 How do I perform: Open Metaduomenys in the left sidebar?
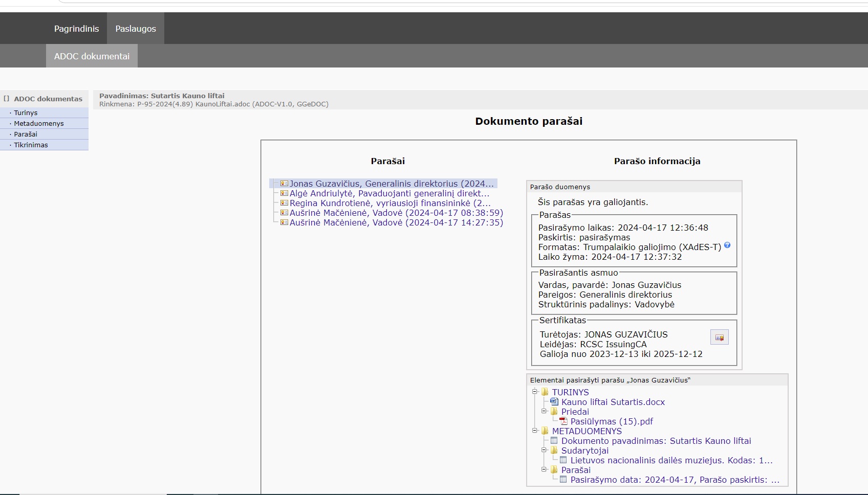[39, 123]
